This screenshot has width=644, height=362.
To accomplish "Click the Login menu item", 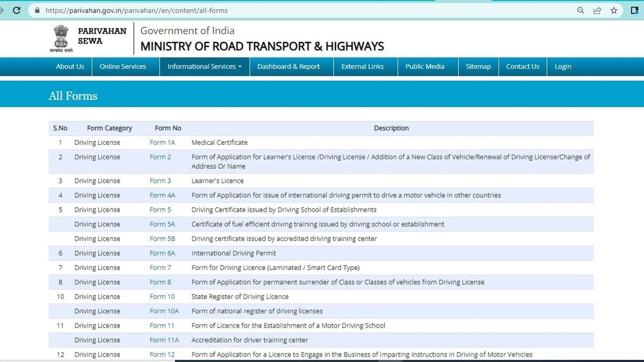I will 562,67.
